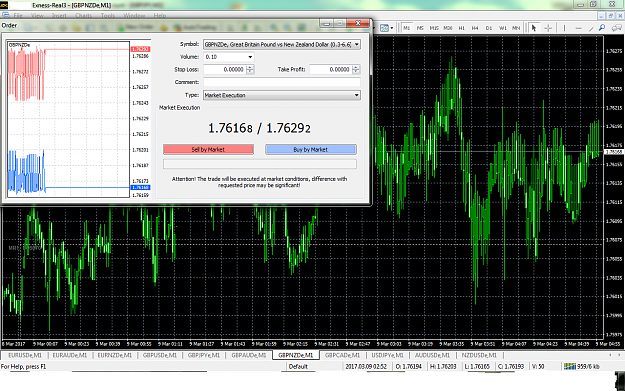Choose the vertical line drawing tool

tap(564, 28)
